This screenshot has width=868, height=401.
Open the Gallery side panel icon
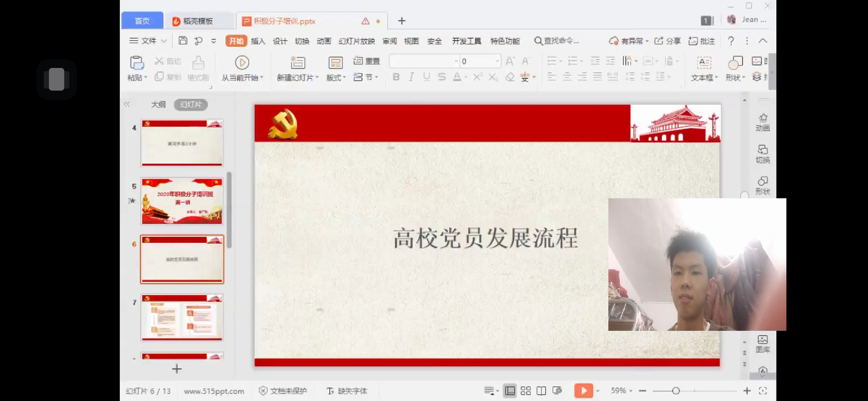763,343
